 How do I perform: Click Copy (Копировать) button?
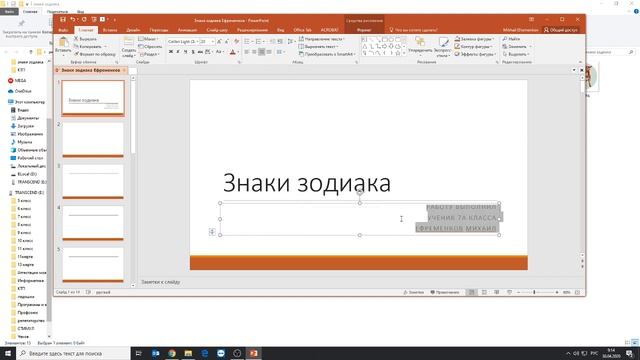pos(87,47)
